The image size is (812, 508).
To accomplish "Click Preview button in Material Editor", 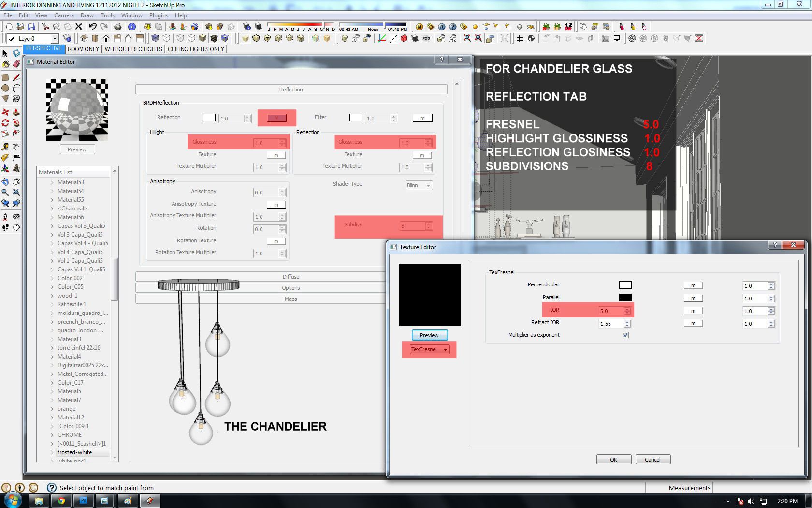I will point(77,149).
